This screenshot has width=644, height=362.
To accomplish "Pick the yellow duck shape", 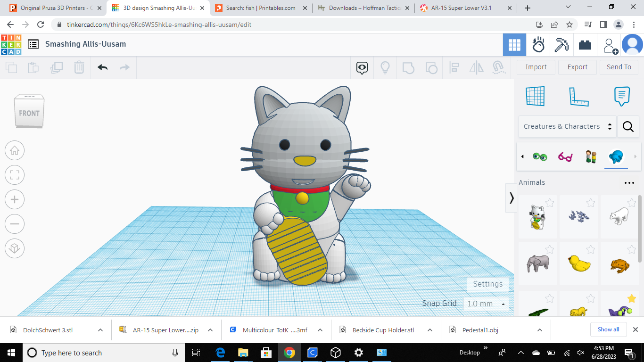I will (579, 263).
